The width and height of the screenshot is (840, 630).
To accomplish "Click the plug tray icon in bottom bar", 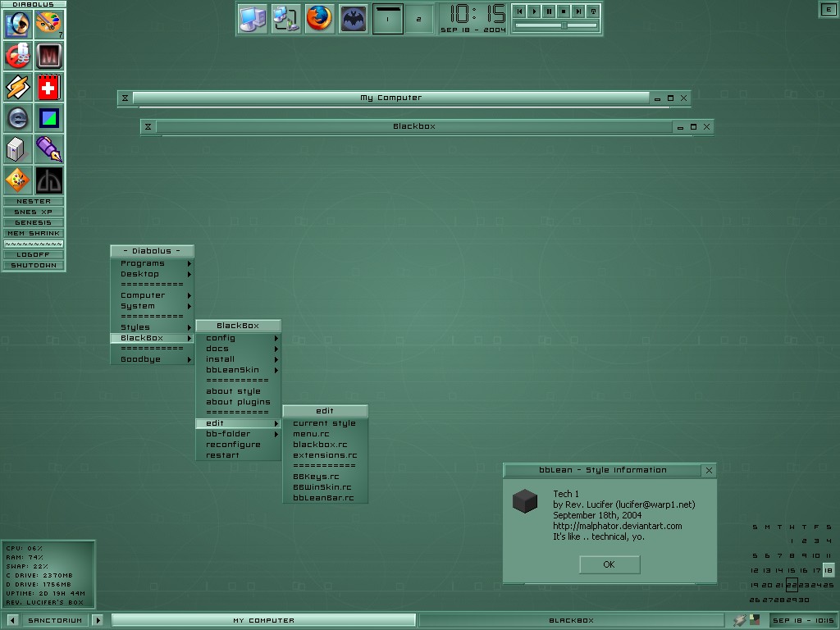I will (740, 620).
